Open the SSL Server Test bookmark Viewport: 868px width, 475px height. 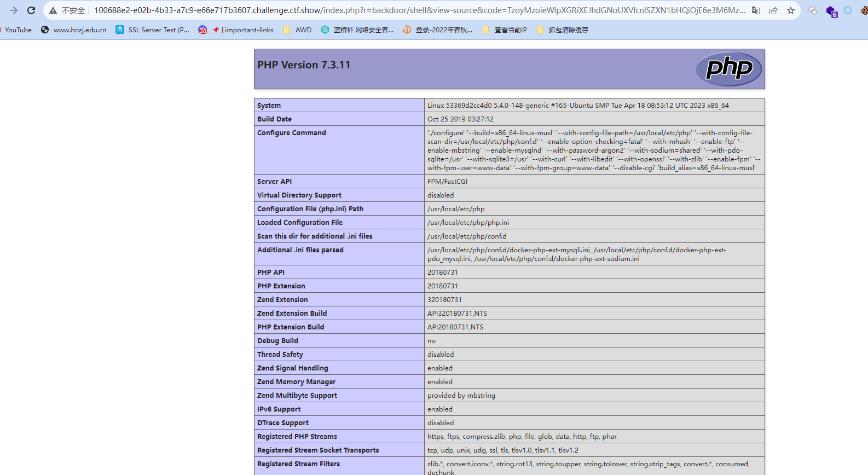coord(153,30)
